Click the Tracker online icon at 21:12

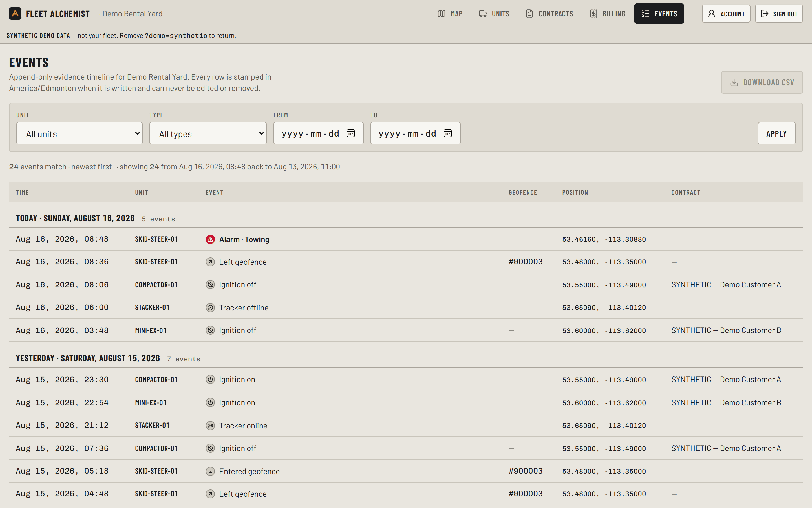coord(210,426)
